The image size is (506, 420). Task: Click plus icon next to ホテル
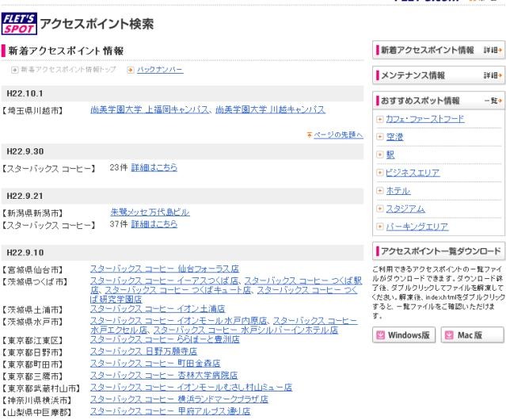(x=380, y=190)
